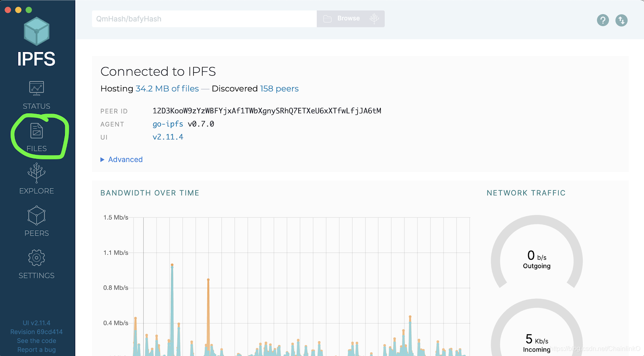
Task: Click the help question mark icon
Action: [603, 20]
